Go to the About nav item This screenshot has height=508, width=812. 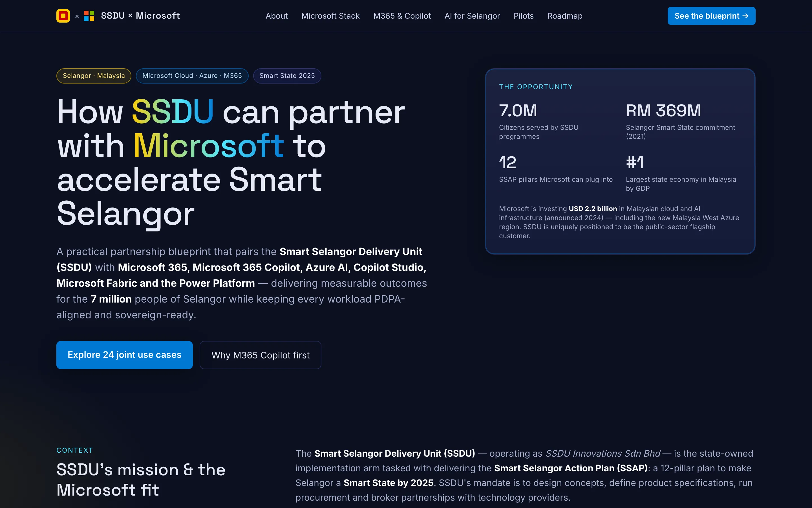point(277,16)
